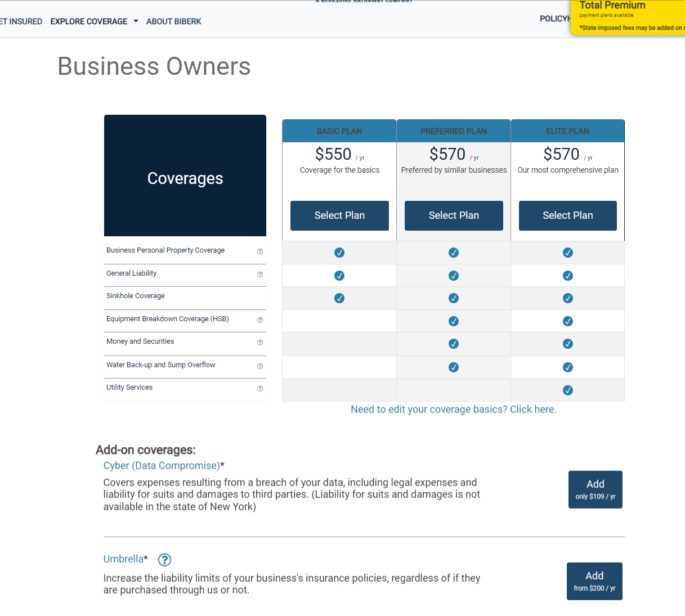The width and height of the screenshot is (685, 616).
Task: Open help for Business Personal Property Coverage
Action: tap(260, 251)
